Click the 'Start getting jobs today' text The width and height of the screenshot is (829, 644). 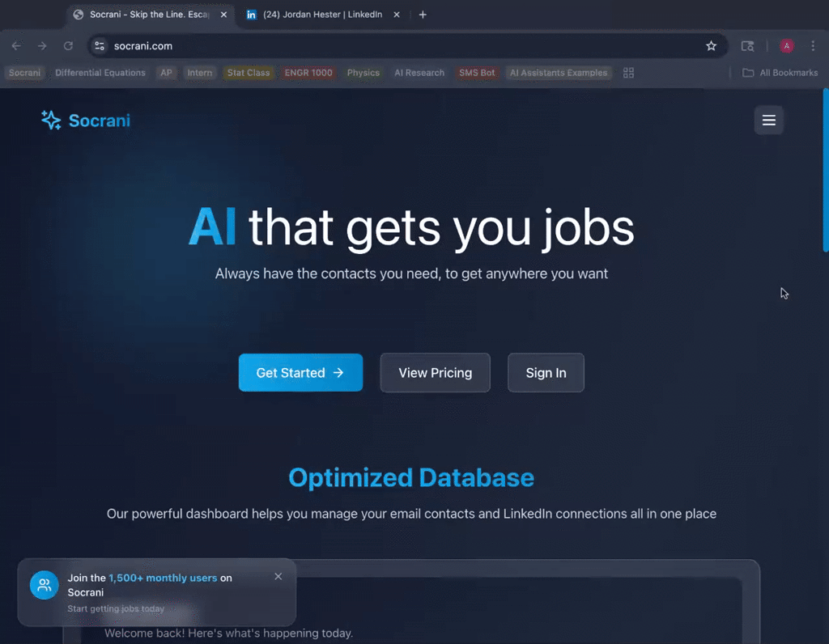pos(116,608)
